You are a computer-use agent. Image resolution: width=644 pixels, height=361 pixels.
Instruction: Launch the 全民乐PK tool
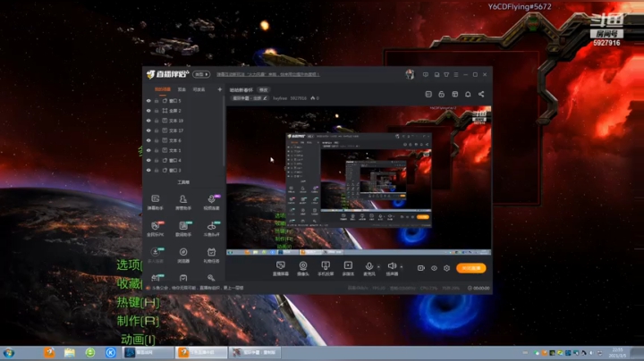[156, 229]
